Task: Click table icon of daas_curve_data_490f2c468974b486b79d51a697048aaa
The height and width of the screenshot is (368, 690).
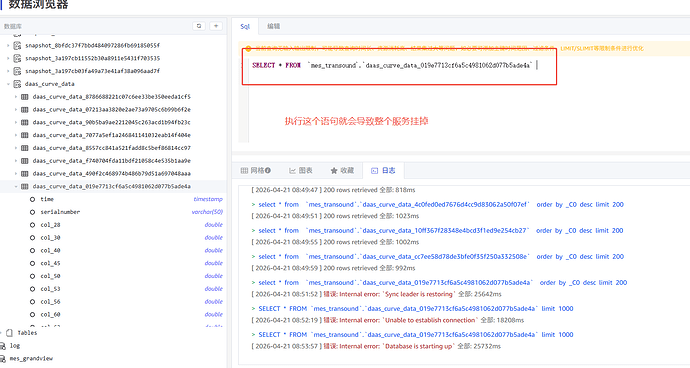Action: click(25, 173)
